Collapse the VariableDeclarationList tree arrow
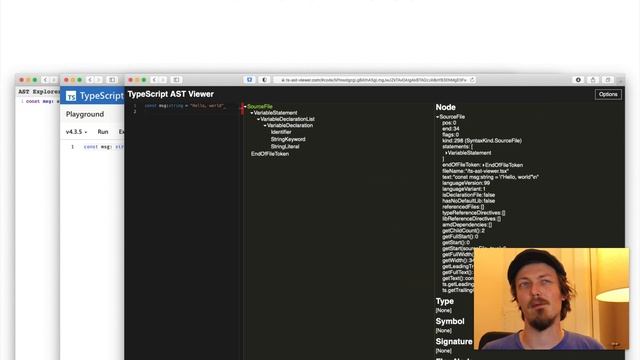Viewport: 640px width, 360px height. [x=258, y=120]
